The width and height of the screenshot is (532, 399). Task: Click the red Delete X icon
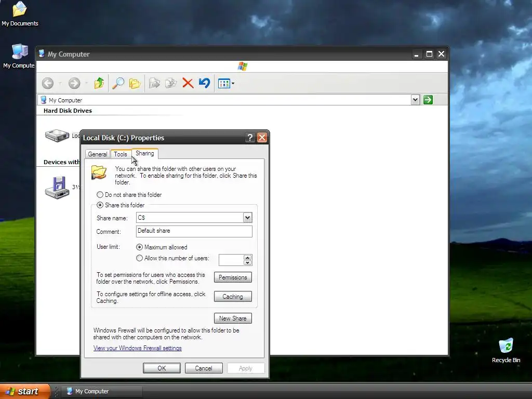pyautogui.click(x=188, y=83)
